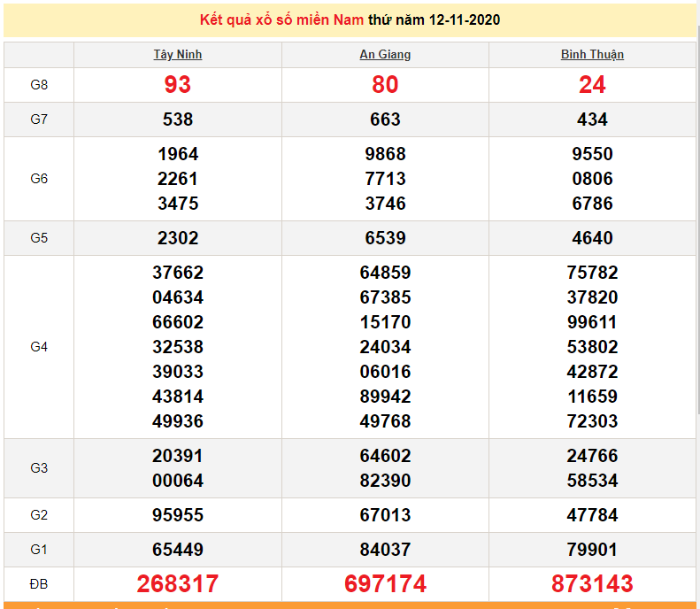Click An Giang special prize 697174

point(385,584)
